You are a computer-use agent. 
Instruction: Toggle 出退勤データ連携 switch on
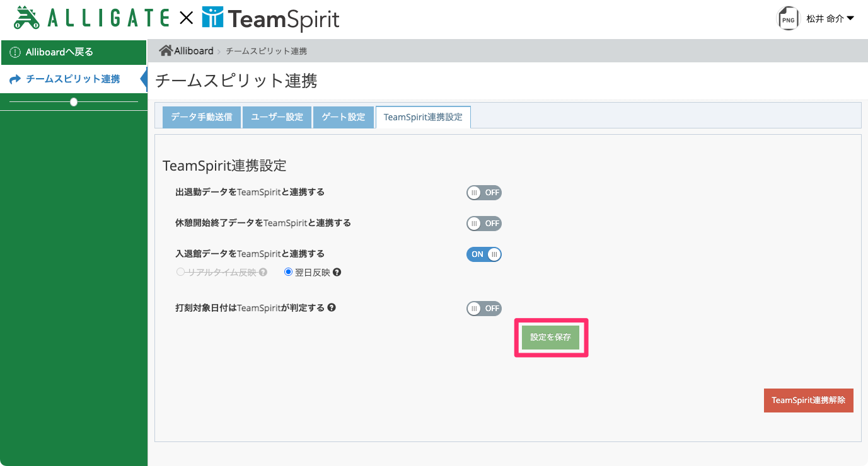pyautogui.click(x=484, y=193)
